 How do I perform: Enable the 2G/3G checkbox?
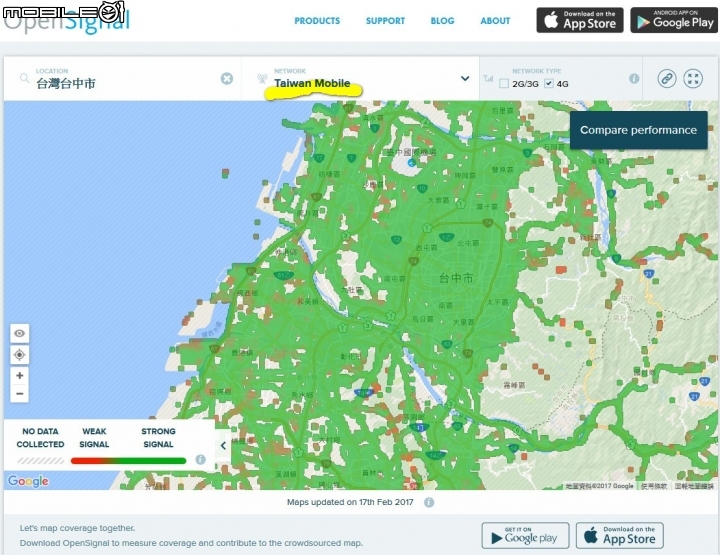tap(504, 84)
